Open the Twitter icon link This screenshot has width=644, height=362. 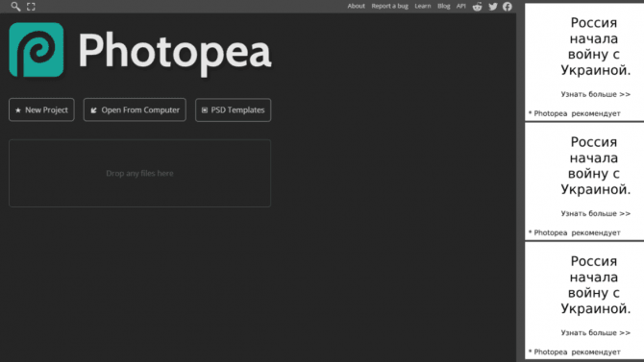[x=493, y=6]
